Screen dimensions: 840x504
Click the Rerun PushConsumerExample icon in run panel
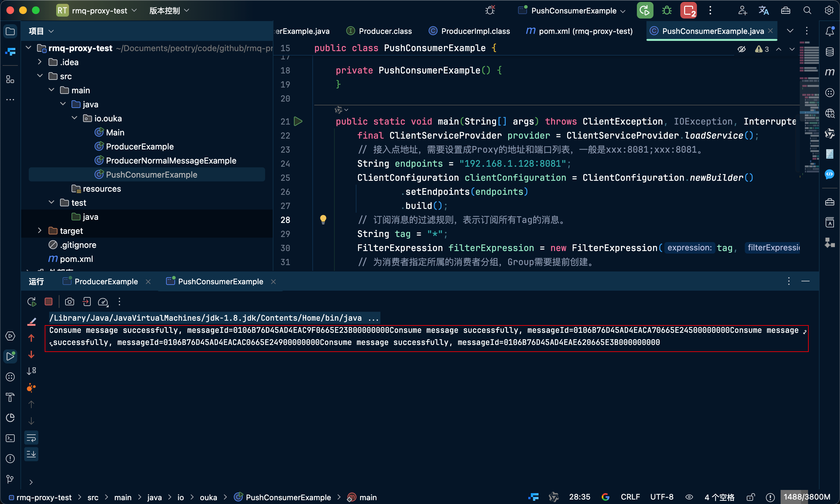32,302
